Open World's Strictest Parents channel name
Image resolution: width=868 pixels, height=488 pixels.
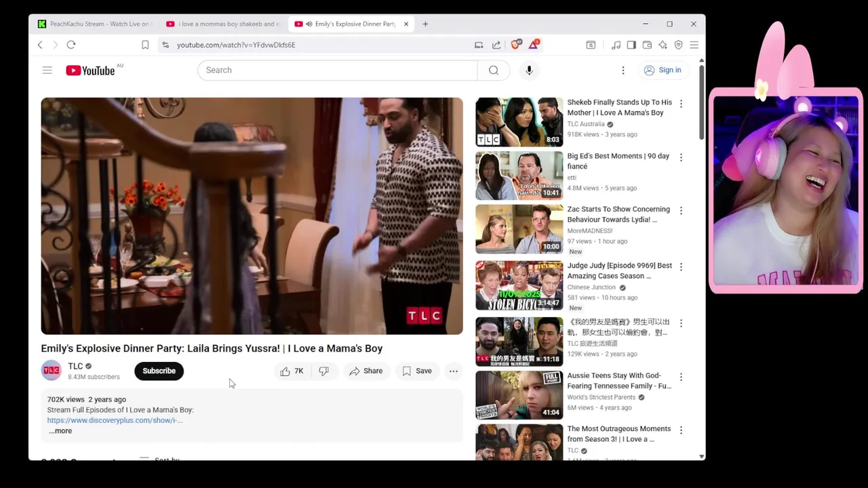(x=601, y=397)
